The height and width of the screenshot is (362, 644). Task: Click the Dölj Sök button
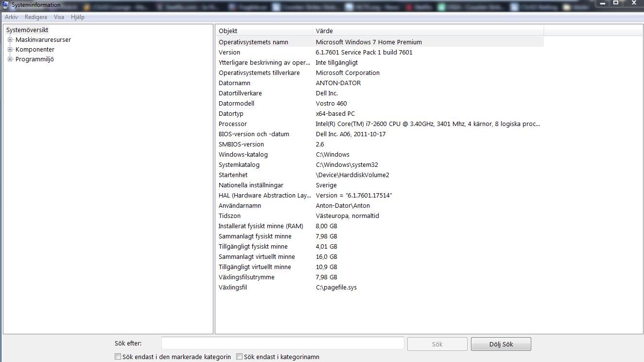click(x=501, y=344)
